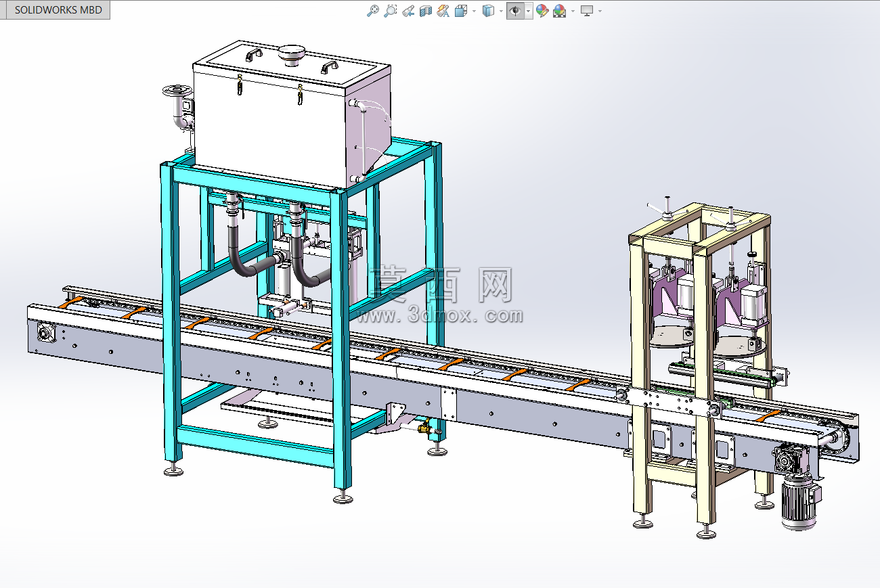
Task: Click the Zoom to Fit icon
Action: click(x=372, y=11)
